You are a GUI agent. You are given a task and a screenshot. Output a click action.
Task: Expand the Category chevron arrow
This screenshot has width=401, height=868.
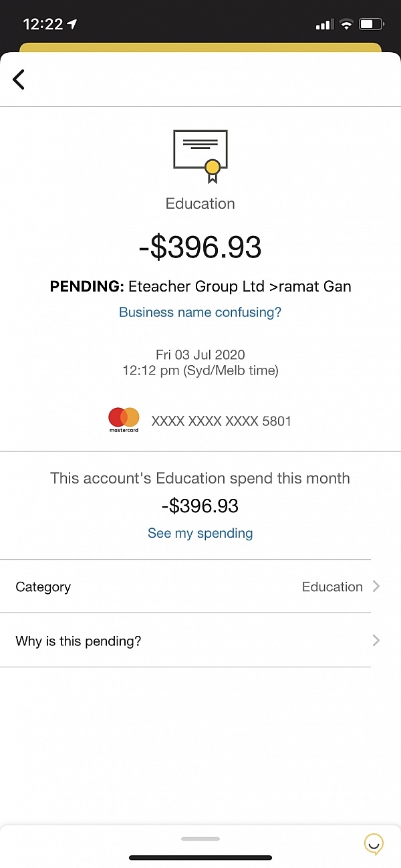[376, 586]
